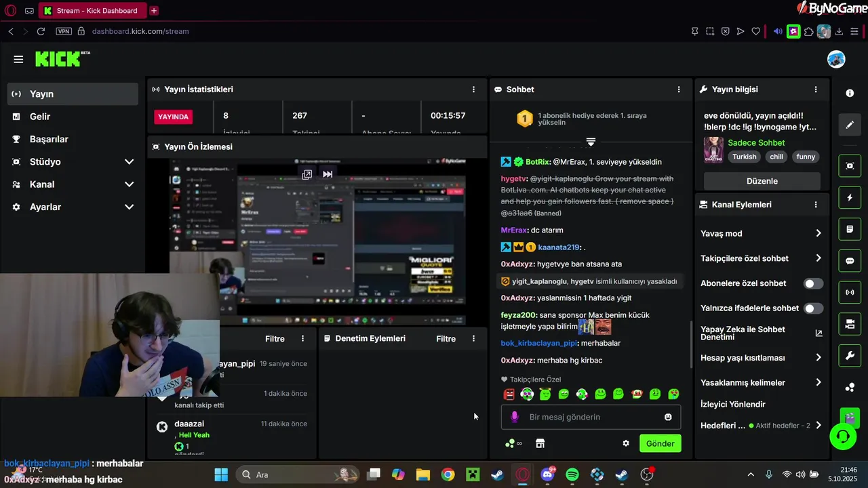
Task: Click the chat bubble icon in right rail
Action: 850,261
